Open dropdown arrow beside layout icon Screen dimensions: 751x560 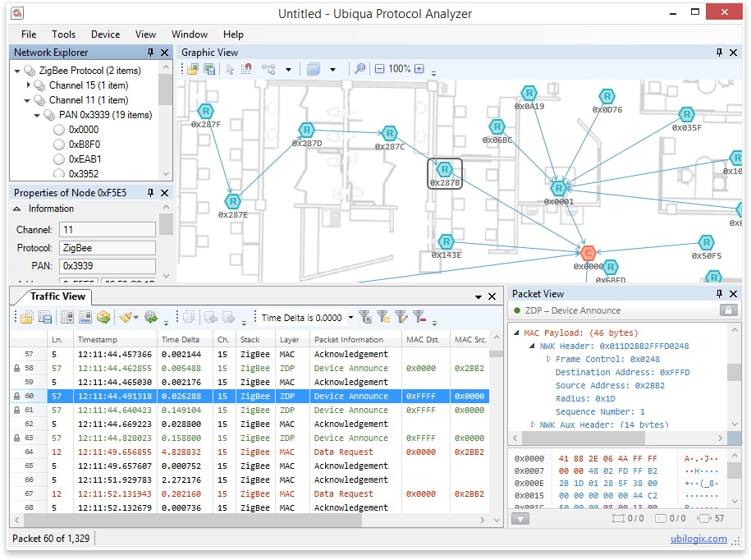pyautogui.click(x=288, y=70)
